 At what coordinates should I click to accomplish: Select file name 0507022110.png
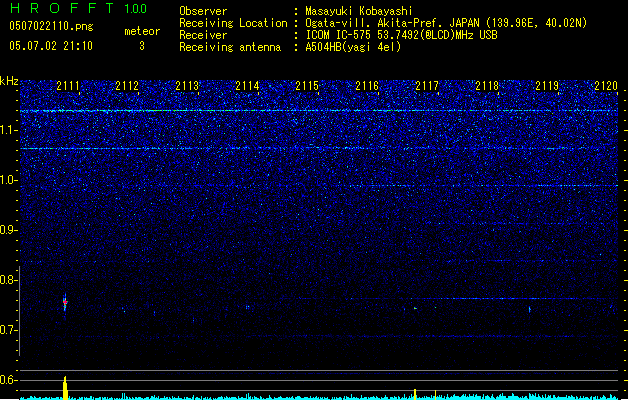51,26
